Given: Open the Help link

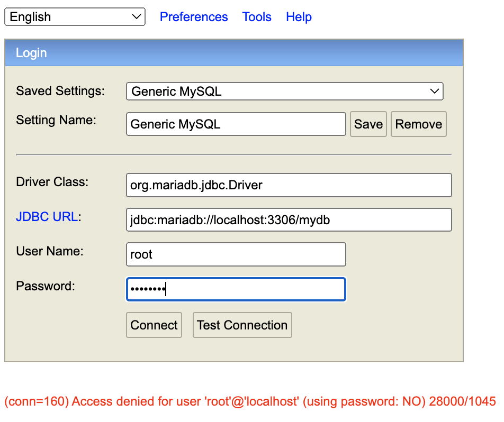Looking at the screenshot, I should pos(299,17).
